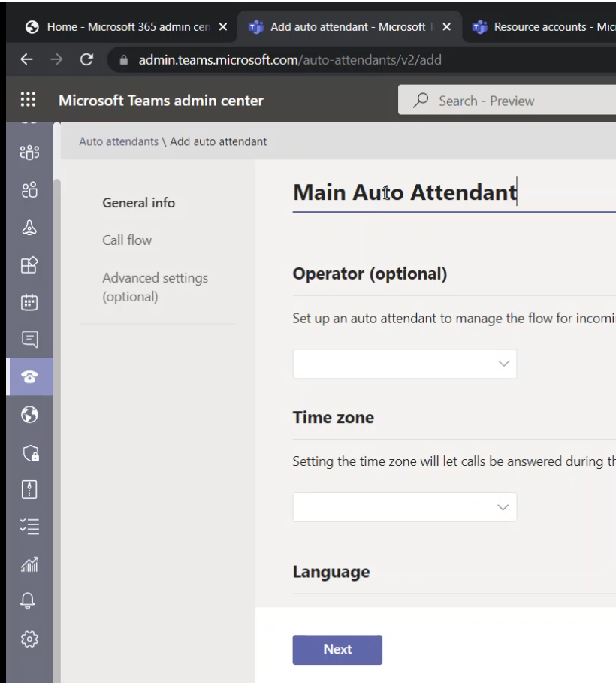Click Auto attendants breadcrumb link

[x=118, y=141]
